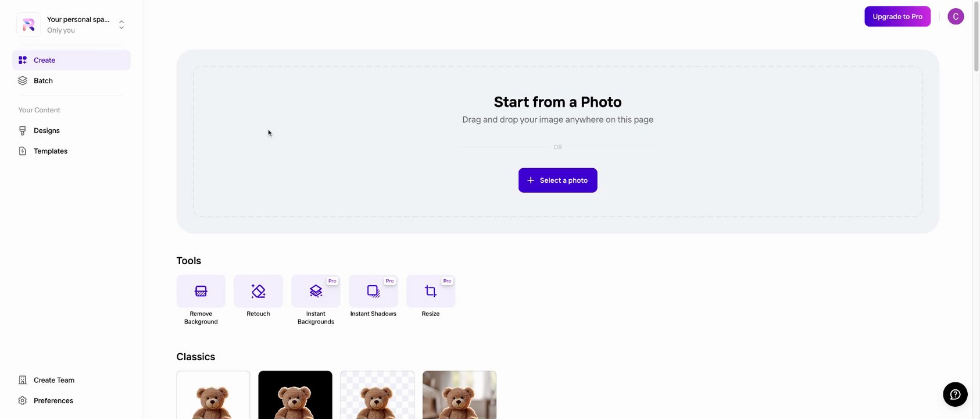Open the Resize crop tool

point(431,291)
